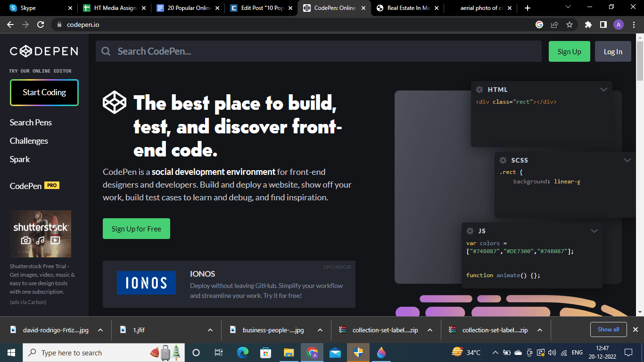Open the tab search chevron in Chrome
This screenshot has width=644, height=362.
tap(568, 7)
